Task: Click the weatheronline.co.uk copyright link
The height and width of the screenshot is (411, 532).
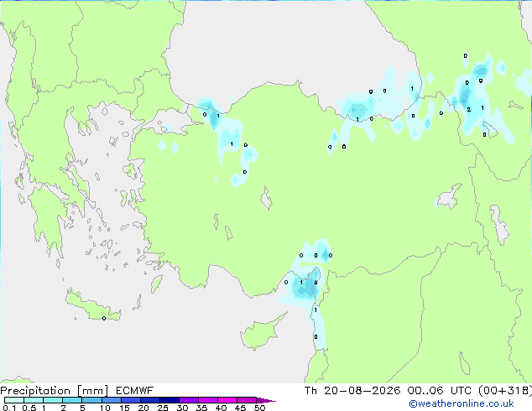Action: [462, 403]
